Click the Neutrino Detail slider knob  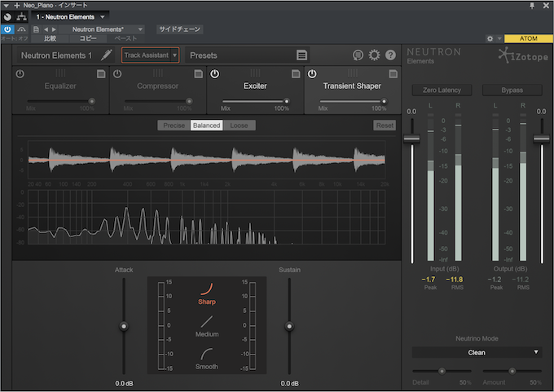point(442,371)
